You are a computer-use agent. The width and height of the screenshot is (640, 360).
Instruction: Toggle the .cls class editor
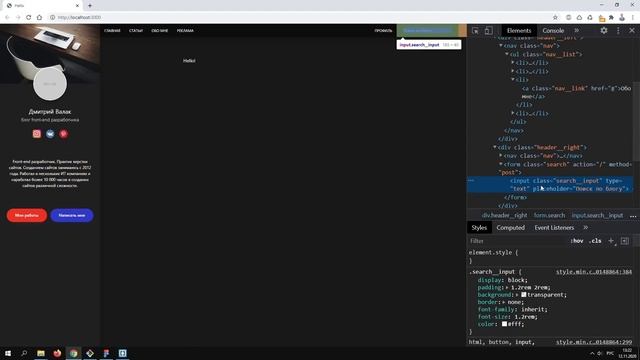[x=595, y=241]
